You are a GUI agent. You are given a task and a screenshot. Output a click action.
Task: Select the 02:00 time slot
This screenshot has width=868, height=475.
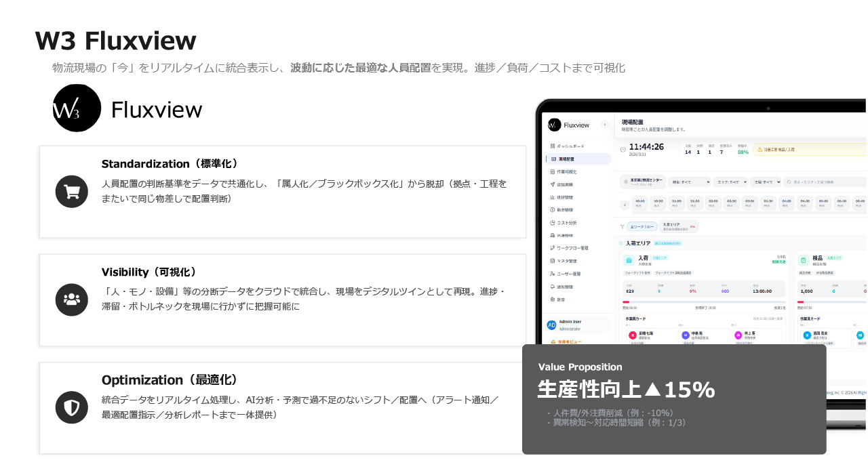[713, 203]
